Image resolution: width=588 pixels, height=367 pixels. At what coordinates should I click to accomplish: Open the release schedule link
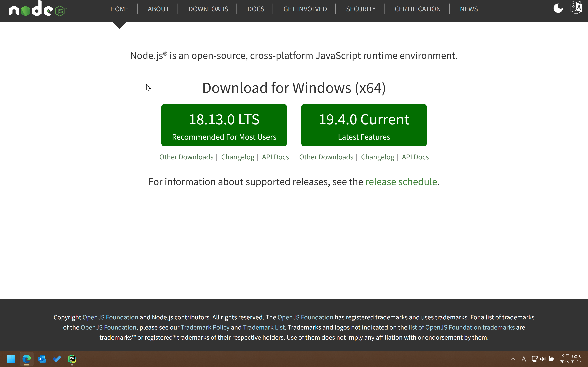[x=401, y=182]
